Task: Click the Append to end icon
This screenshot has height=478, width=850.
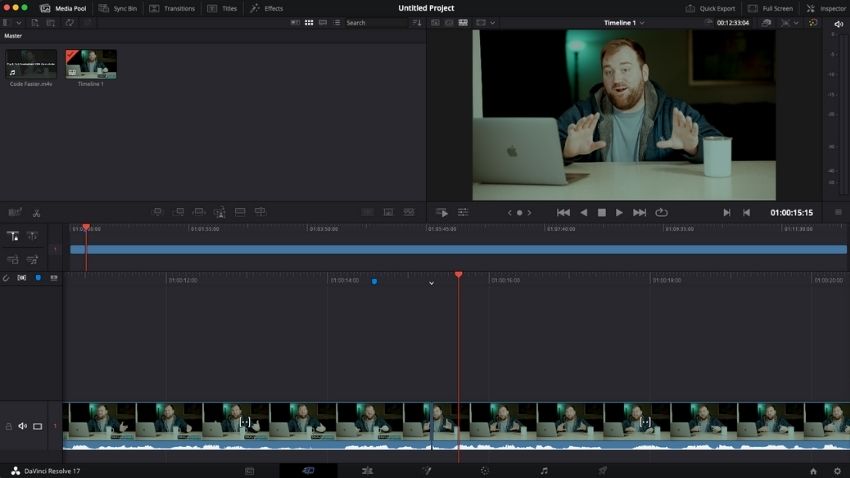Action: [178, 212]
